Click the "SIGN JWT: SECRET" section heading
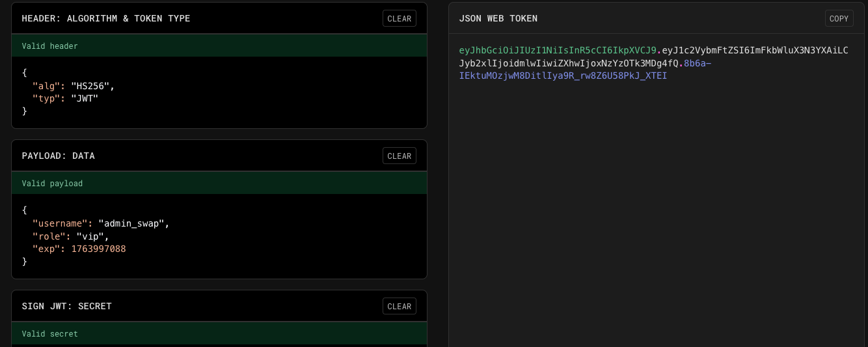 [x=66, y=307]
